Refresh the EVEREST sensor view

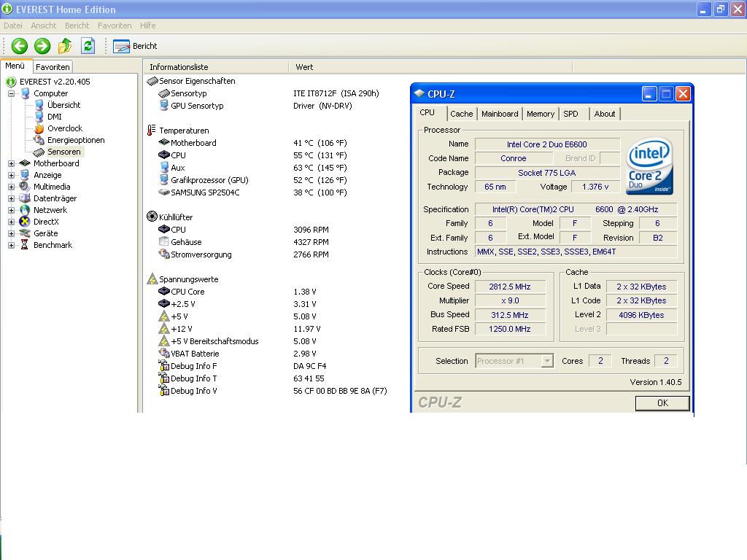click(88, 46)
